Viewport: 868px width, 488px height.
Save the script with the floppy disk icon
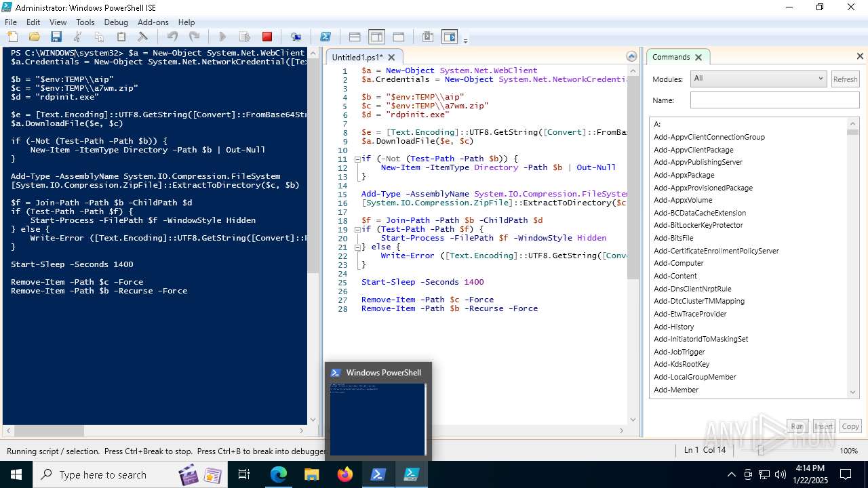point(56,37)
